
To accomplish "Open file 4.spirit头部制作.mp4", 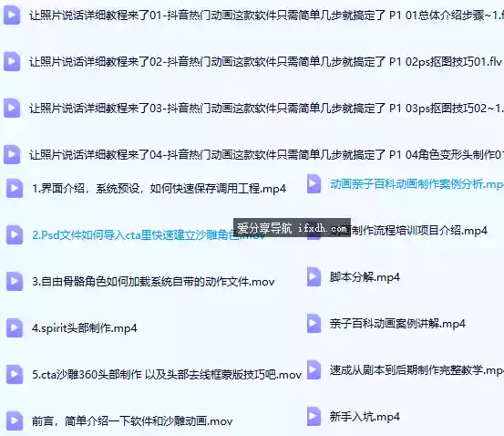I will tap(85, 328).
